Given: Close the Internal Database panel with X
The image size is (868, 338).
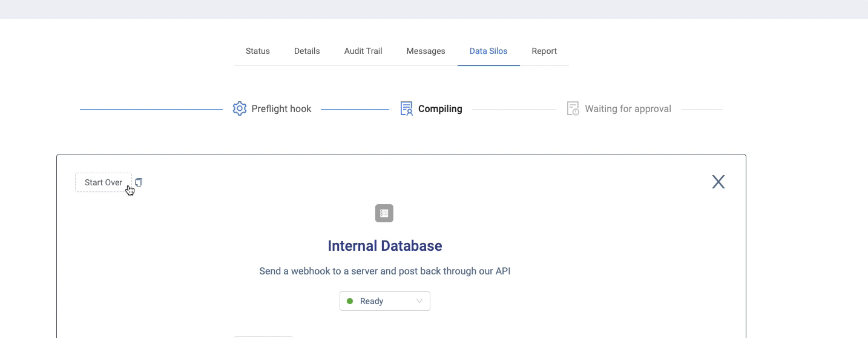Looking at the screenshot, I should click(x=718, y=182).
